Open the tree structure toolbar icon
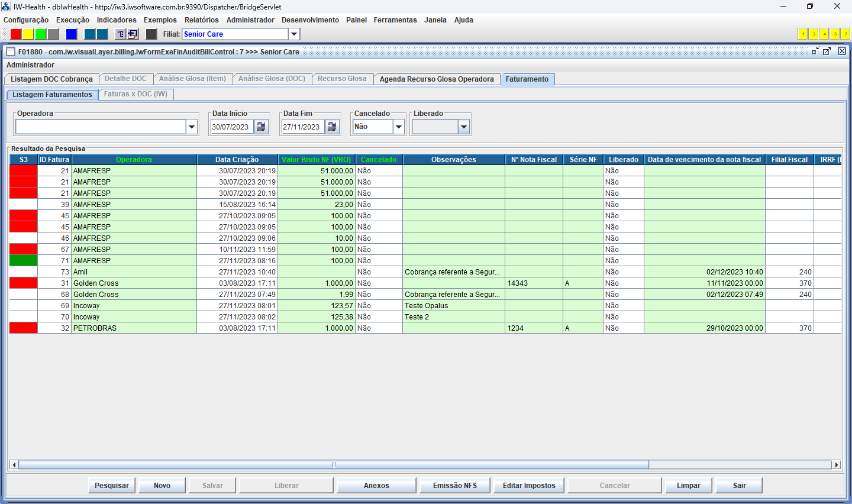Image resolution: width=852 pixels, height=504 pixels. point(120,34)
